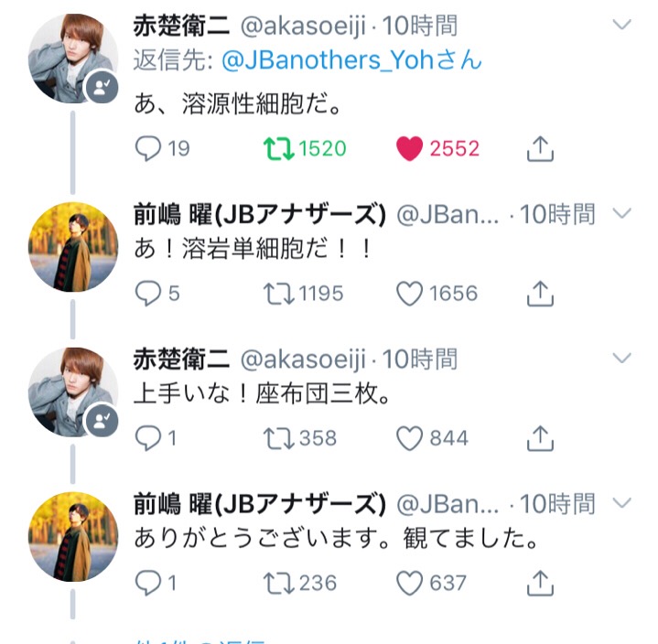The image size is (658, 644).
Task: Reply to the 座布団三枚 tweet
Action: click(148, 438)
